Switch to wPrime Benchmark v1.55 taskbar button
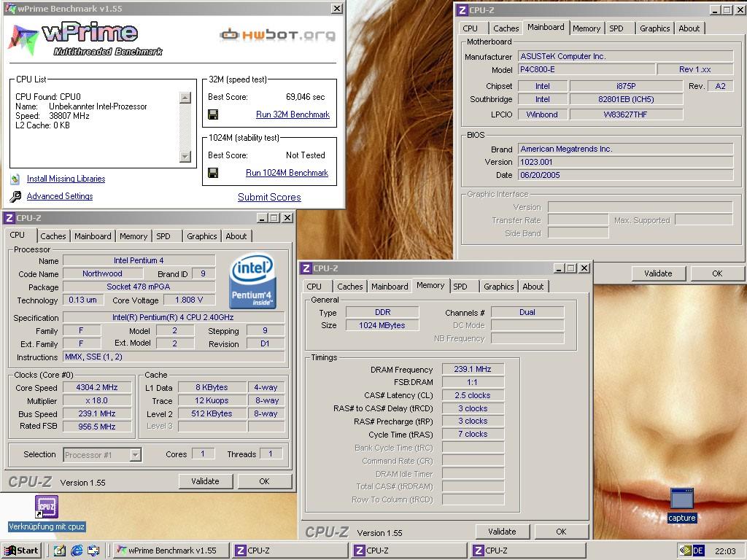 click(x=172, y=551)
